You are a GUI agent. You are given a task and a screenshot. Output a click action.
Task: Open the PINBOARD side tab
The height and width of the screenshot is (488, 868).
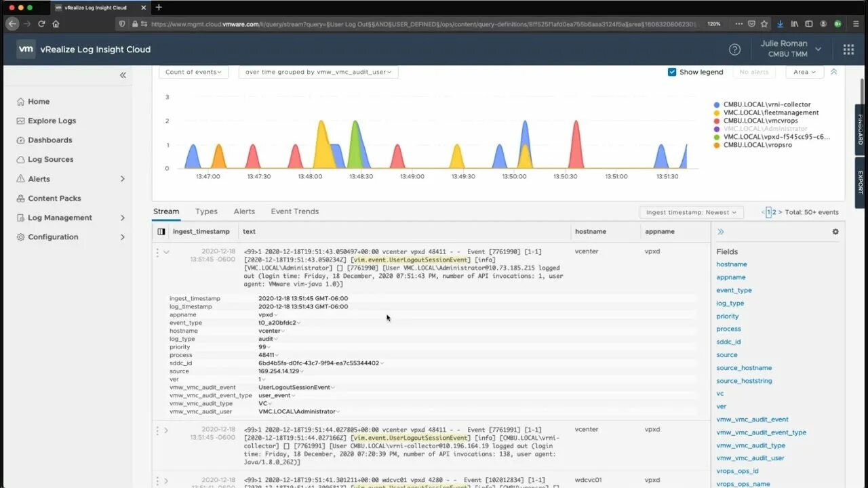860,129
